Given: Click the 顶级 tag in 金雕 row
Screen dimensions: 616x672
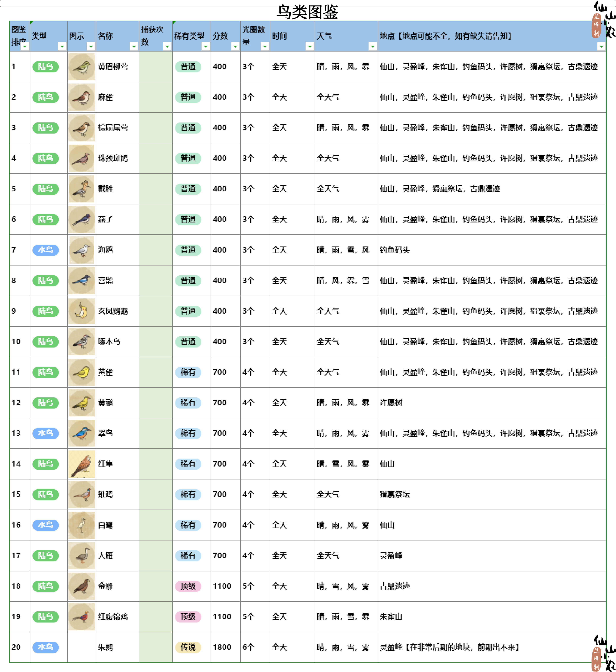Looking at the screenshot, I should click(x=188, y=586).
